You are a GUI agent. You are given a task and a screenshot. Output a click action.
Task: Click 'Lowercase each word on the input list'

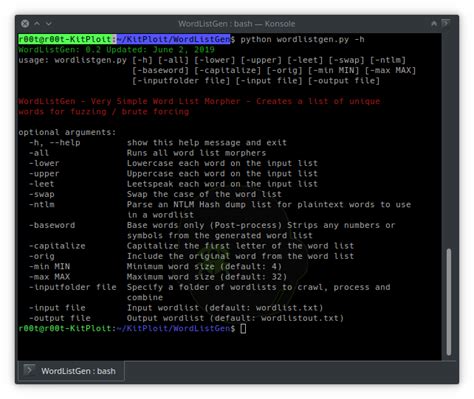(222, 163)
